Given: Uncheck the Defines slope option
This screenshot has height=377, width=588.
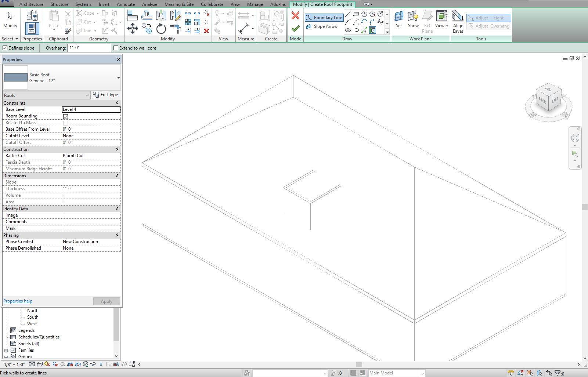Looking at the screenshot, I should click(5, 48).
